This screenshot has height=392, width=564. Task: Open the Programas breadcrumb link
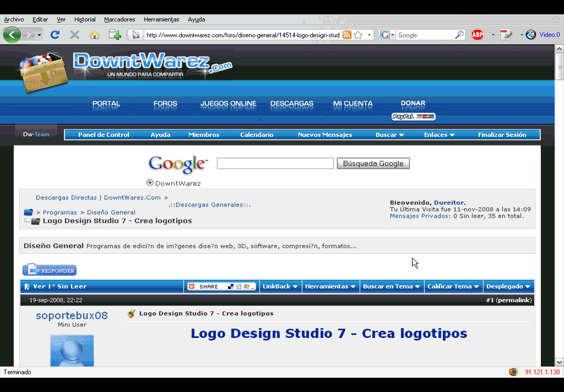pos(59,212)
